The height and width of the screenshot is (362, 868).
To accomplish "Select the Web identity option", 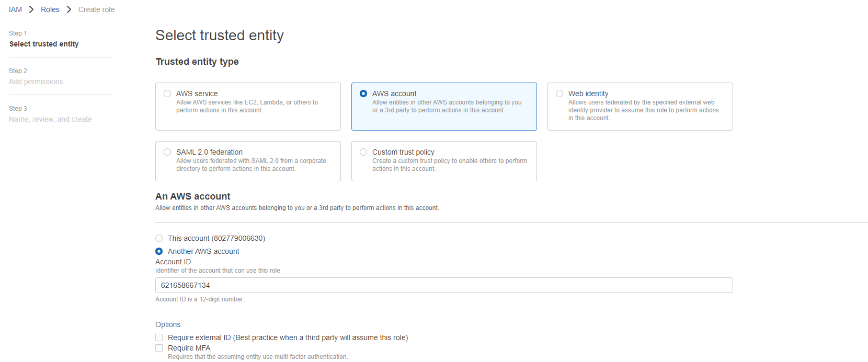I will click(x=559, y=94).
